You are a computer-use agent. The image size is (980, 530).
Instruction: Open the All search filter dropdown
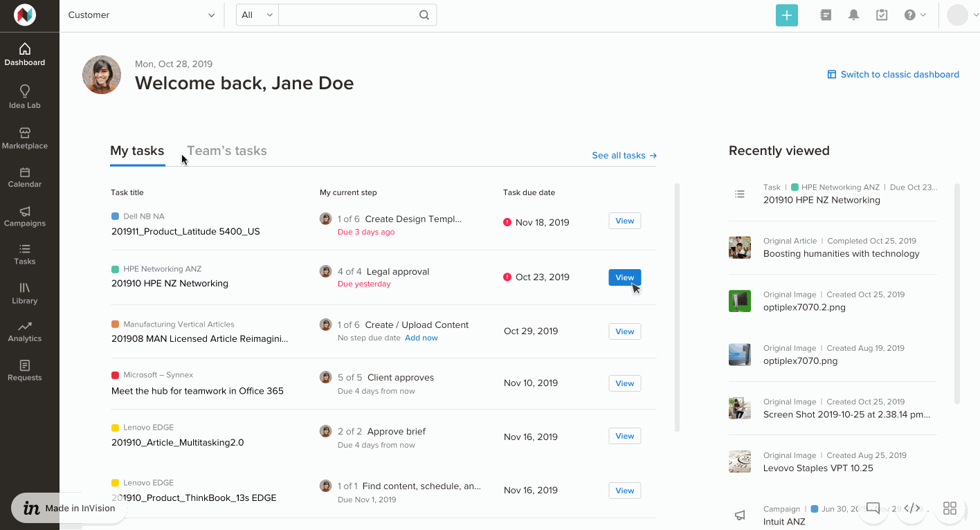click(x=257, y=15)
